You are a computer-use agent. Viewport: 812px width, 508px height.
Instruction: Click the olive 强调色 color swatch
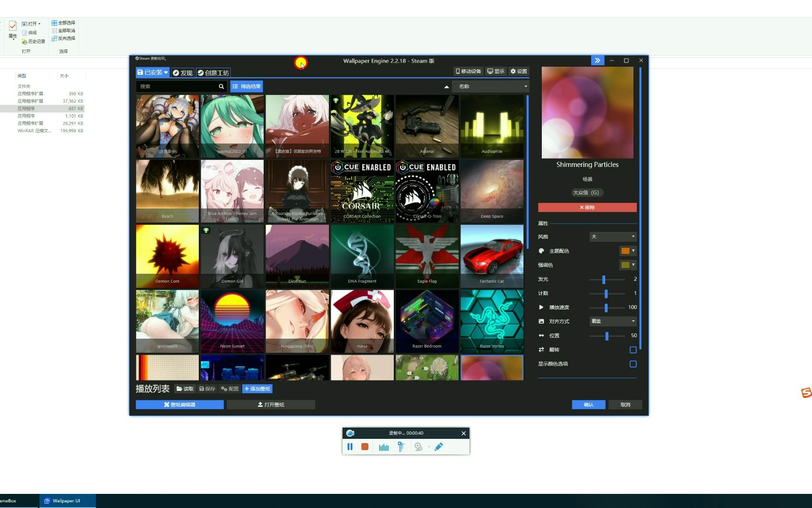click(625, 265)
